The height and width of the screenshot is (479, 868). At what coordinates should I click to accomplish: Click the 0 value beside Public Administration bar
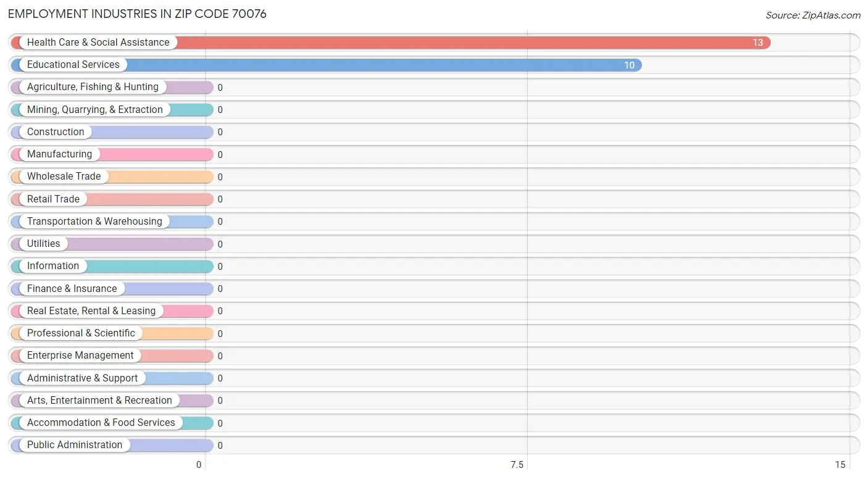pos(220,445)
